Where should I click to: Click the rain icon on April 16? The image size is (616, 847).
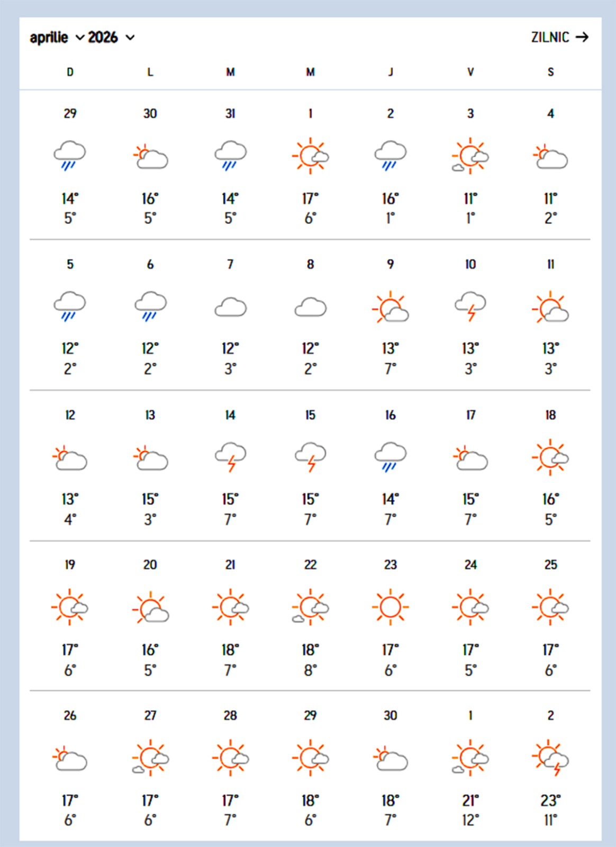(x=390, y=457)
